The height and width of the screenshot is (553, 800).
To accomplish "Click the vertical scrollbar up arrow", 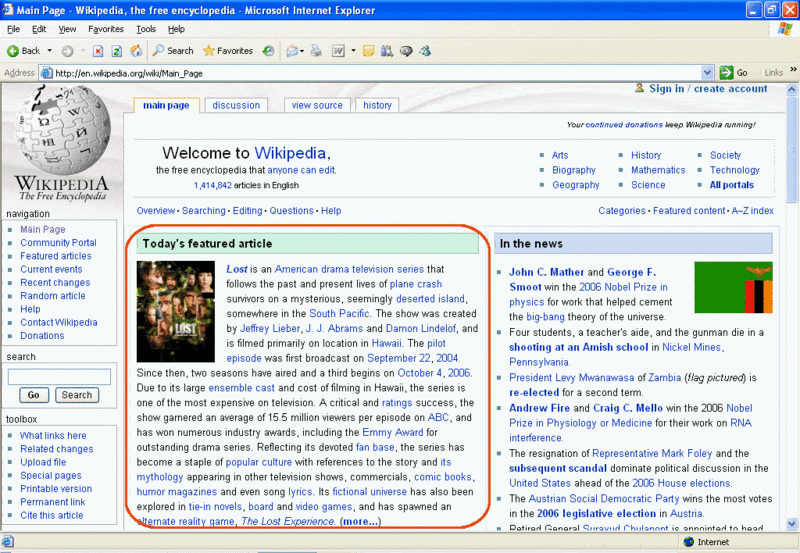I will coord(792,89).
